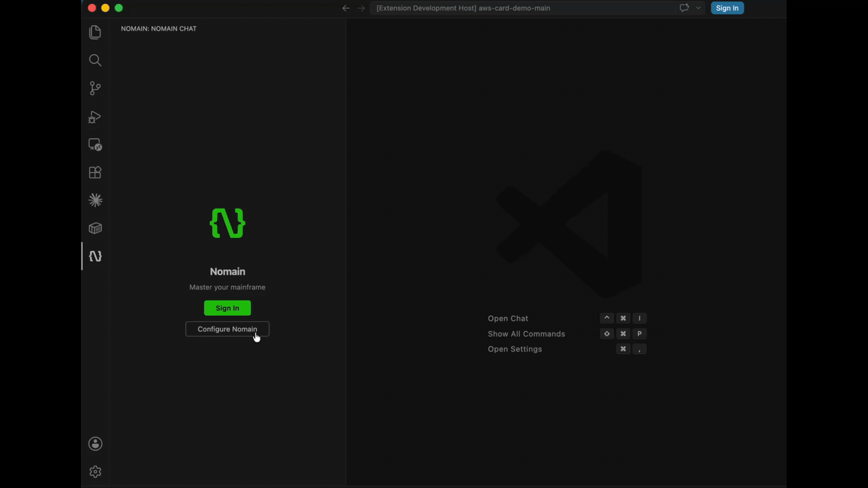Open the Manage gear icon
Screen dimensions: 868x488
[x=95, y=472]
